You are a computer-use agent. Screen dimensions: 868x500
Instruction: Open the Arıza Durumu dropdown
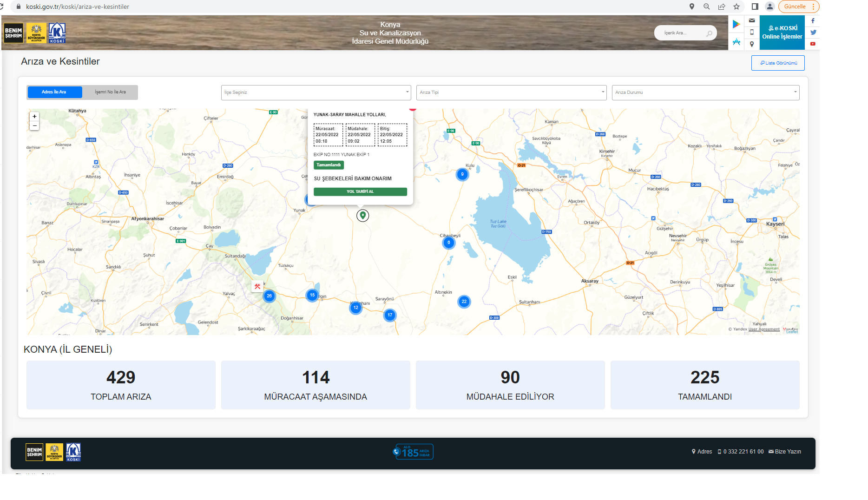705,92
